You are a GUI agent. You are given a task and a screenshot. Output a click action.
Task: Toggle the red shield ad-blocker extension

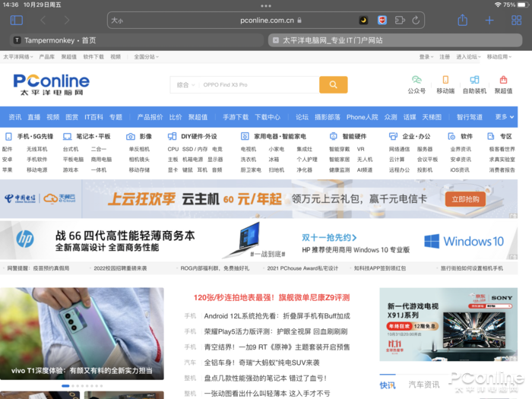[x=382, y=21]
